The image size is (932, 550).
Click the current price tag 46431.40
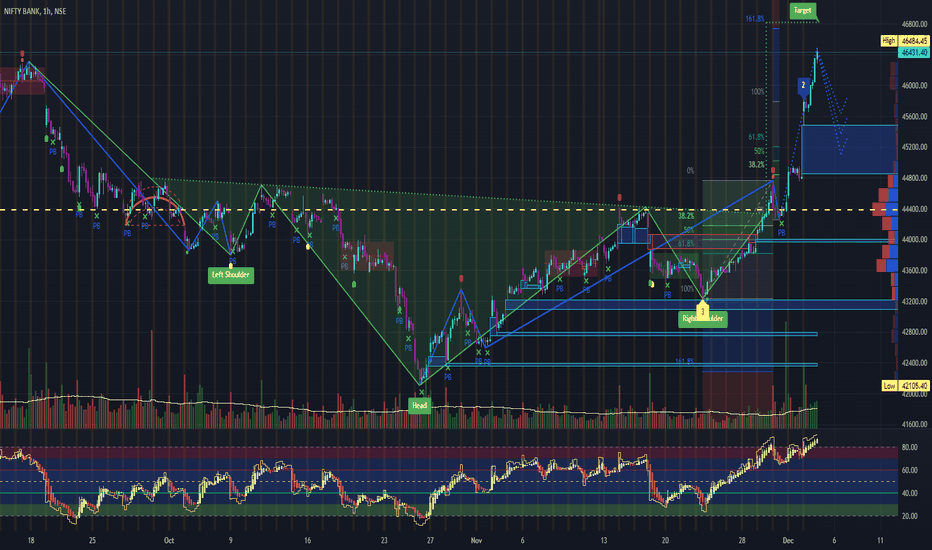pyautogui.click(x=913, y=52)
